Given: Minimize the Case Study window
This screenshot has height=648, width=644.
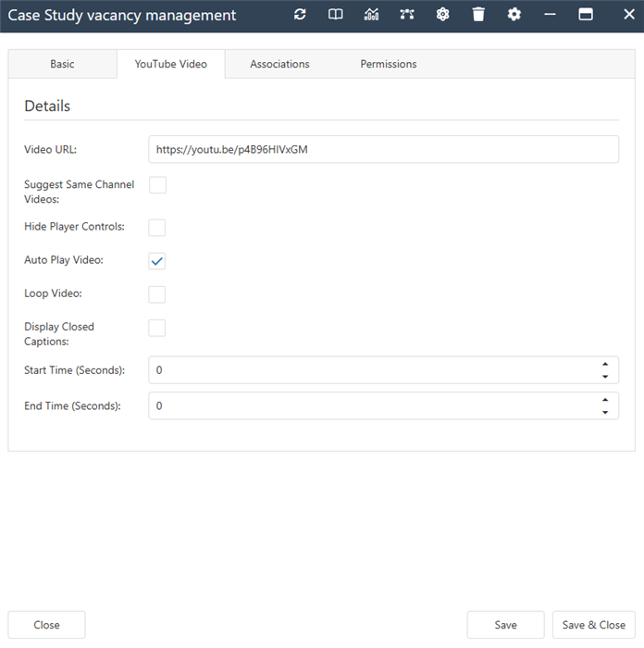Looking at the screenshot, I should pos(550,15).
